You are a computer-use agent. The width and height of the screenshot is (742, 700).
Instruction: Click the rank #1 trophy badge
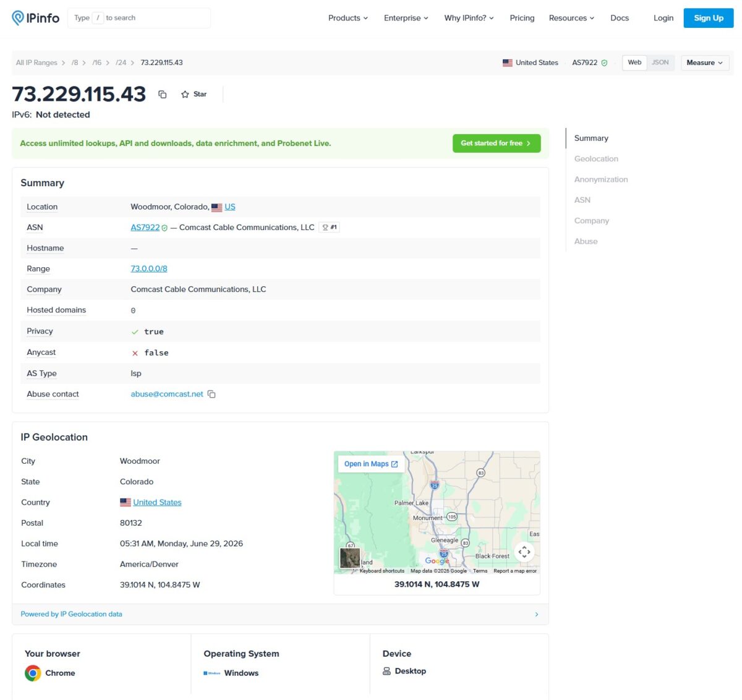(x=330, y=228)
